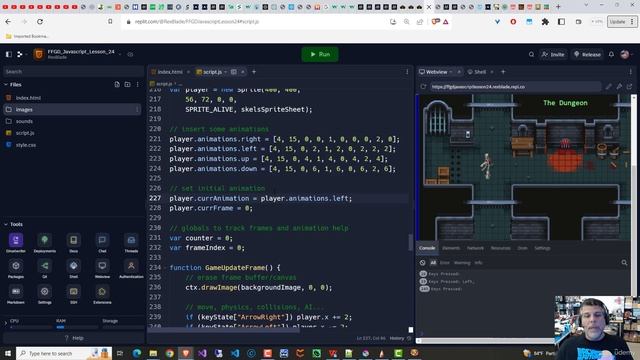Screen dimensions: 640x360
Task: Open the Deployments tool
Action: [x=44, y=243]
